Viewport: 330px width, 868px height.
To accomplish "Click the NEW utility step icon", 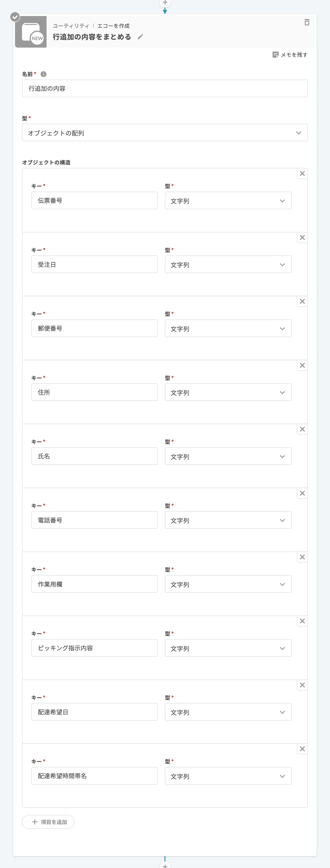I will pyautogui.click(x=31, y=32).
